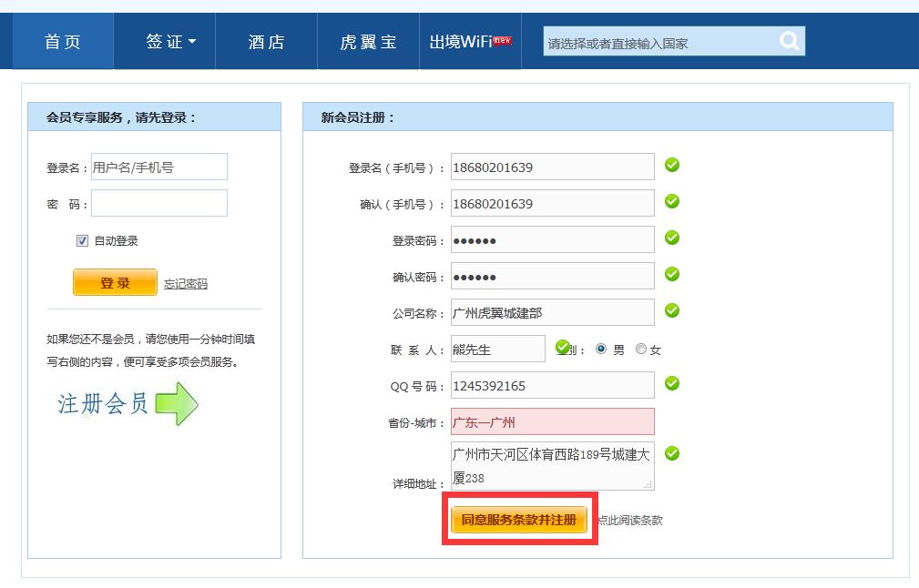The image size is (919, 588).
Task: Click the 忘记密码 link
Action: [188, 283]
